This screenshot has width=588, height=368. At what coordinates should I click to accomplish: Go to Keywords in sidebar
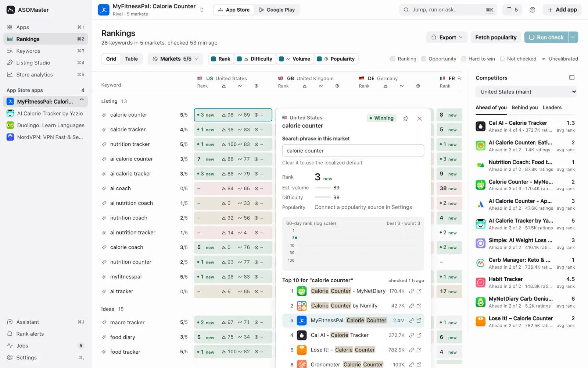[x=46, y=51]
